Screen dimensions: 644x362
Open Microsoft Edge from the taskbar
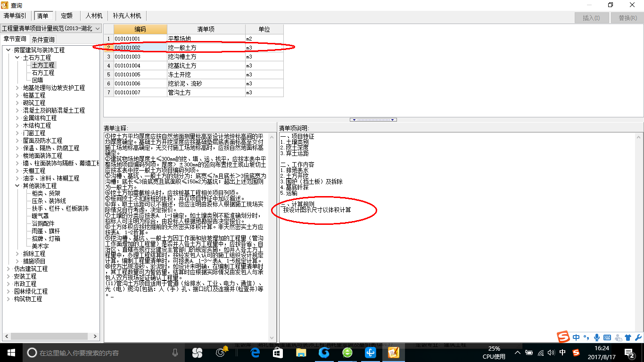256,353
